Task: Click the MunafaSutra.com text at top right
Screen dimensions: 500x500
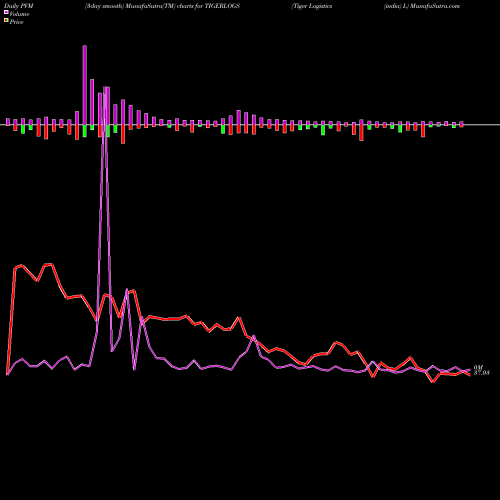Action: 435,6
